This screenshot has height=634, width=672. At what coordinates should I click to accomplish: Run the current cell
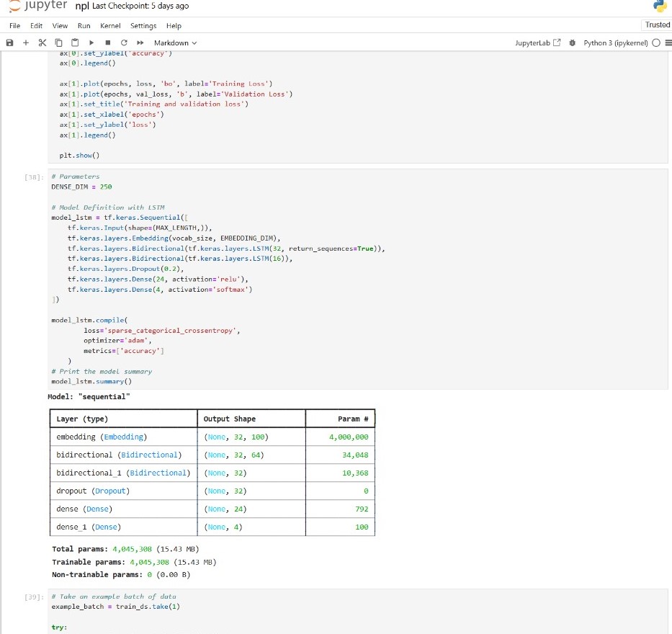click(91, 43)
